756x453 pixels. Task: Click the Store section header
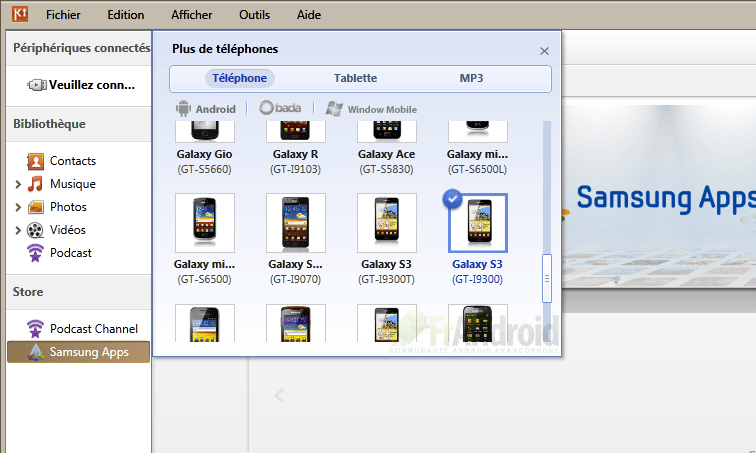28,292
